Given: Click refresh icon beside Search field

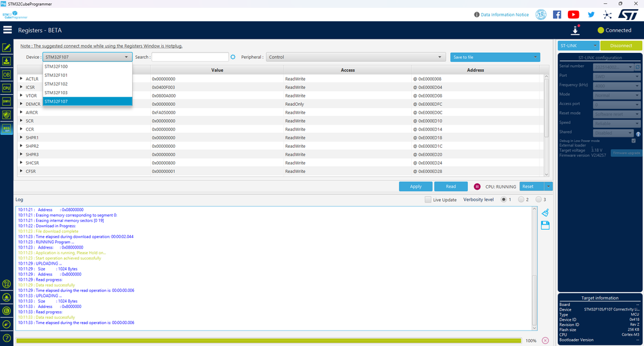Looking at the screenshot, I should click(233, 57).
